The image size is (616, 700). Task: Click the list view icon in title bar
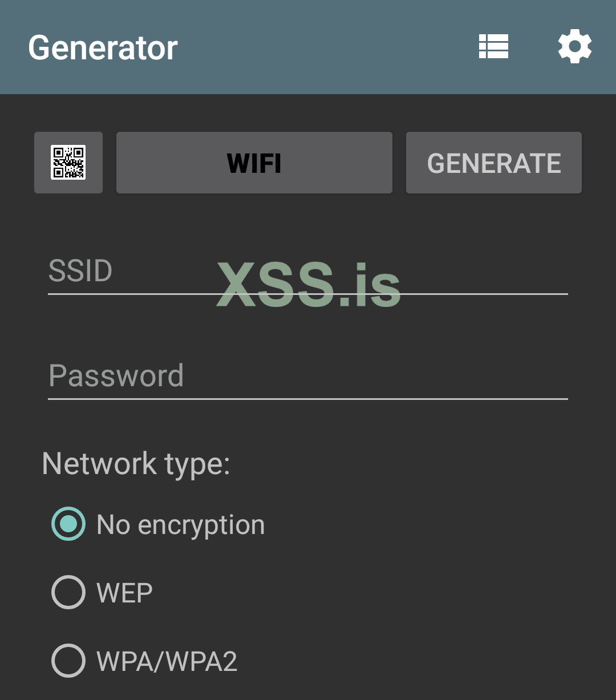coord(494,47)
